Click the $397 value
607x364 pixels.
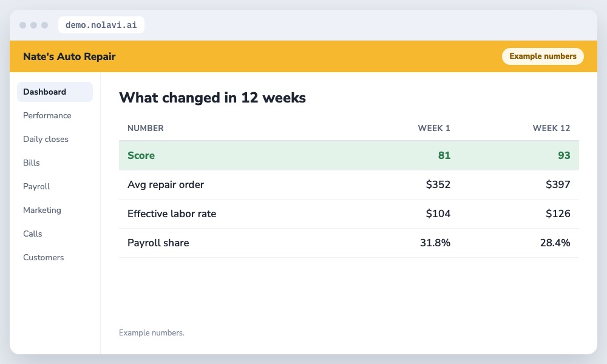tap(558, 184)
